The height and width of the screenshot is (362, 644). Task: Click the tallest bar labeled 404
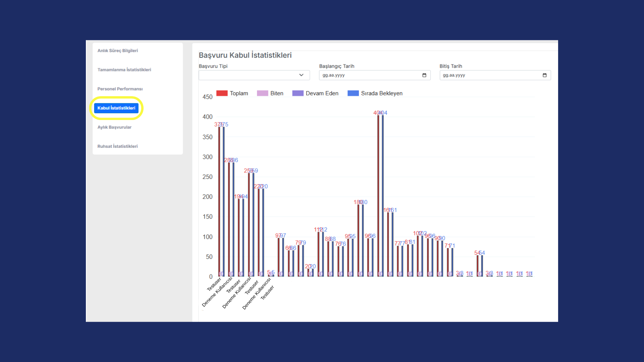378,196
